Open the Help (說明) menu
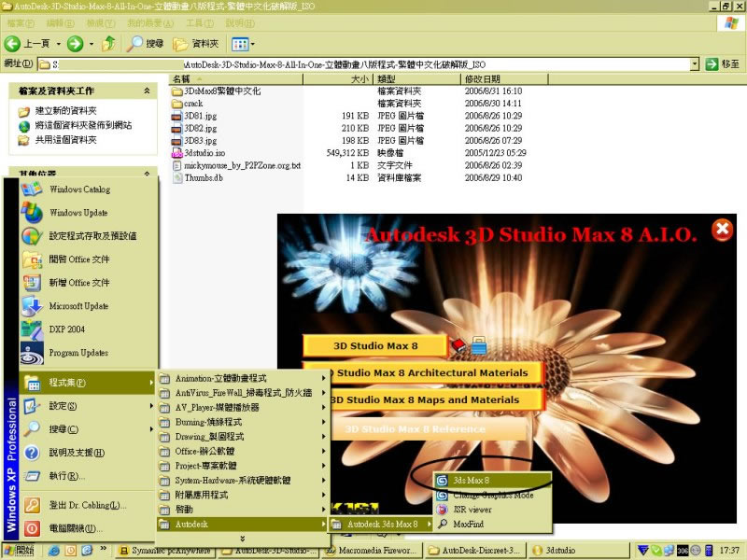This screenshot has height=560, width=747. point(240,22)
